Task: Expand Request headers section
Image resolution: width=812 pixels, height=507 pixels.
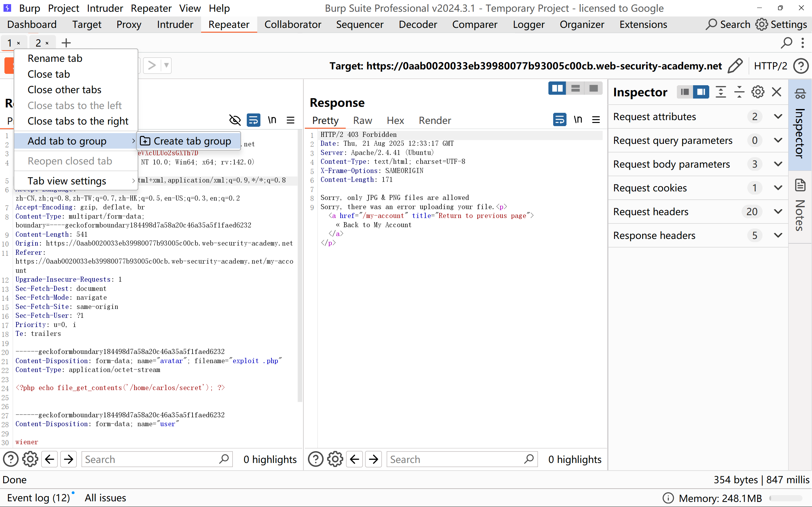Action: [x=778, y=212]
